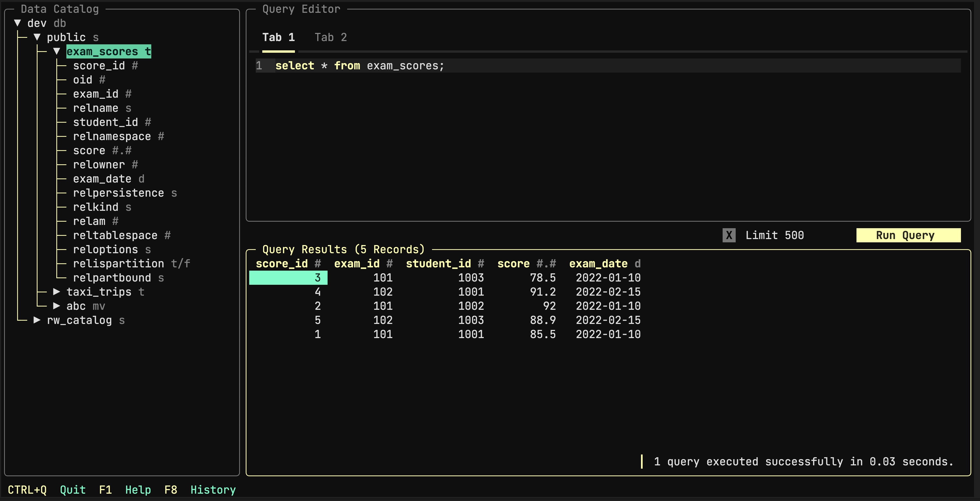
Task: Select the result cell with score 91.2
Action: point(543,292)
